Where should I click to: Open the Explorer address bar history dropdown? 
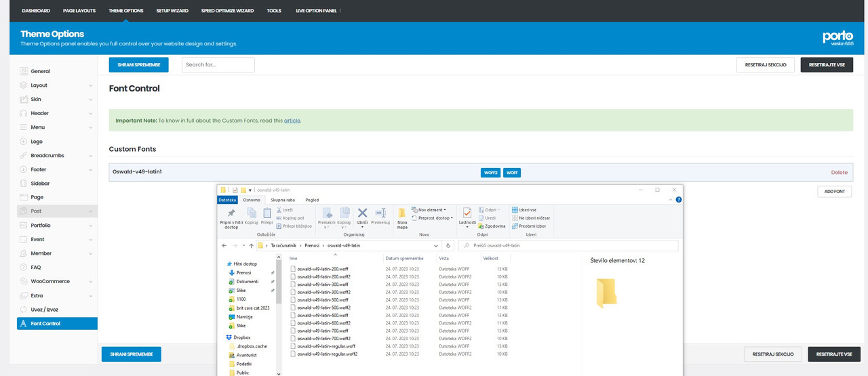[x=436, y=245]
